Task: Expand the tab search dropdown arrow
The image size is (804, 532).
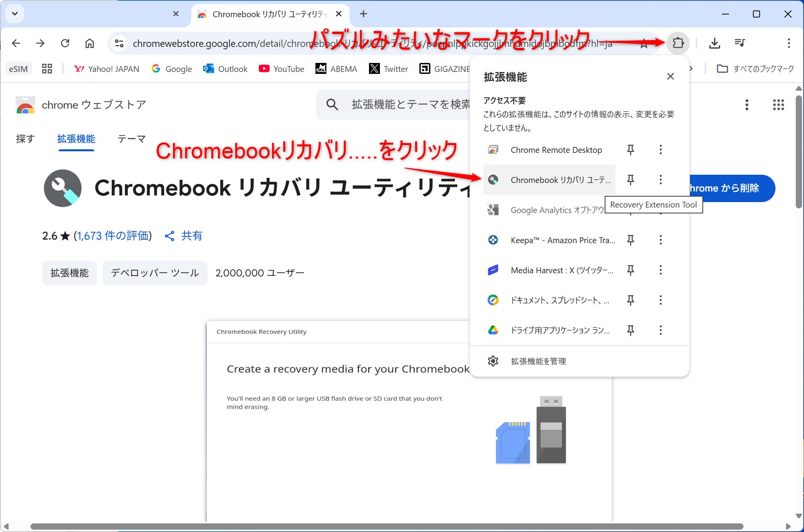Action: (15, 14)
